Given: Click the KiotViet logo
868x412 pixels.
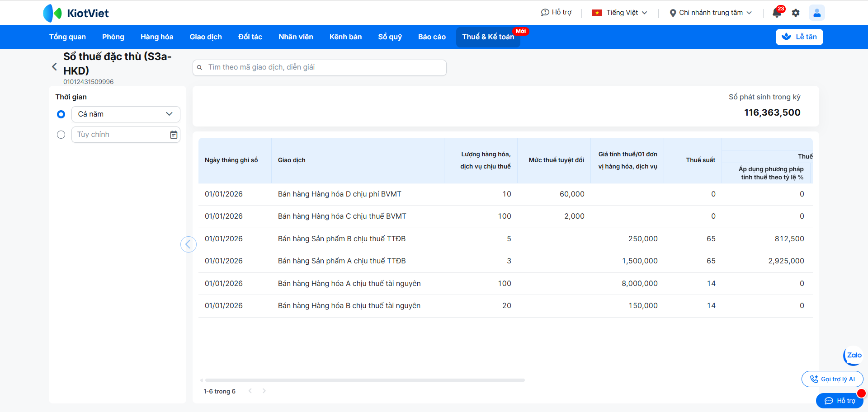Looking at the screenshot, I should (x=76, y=13).
